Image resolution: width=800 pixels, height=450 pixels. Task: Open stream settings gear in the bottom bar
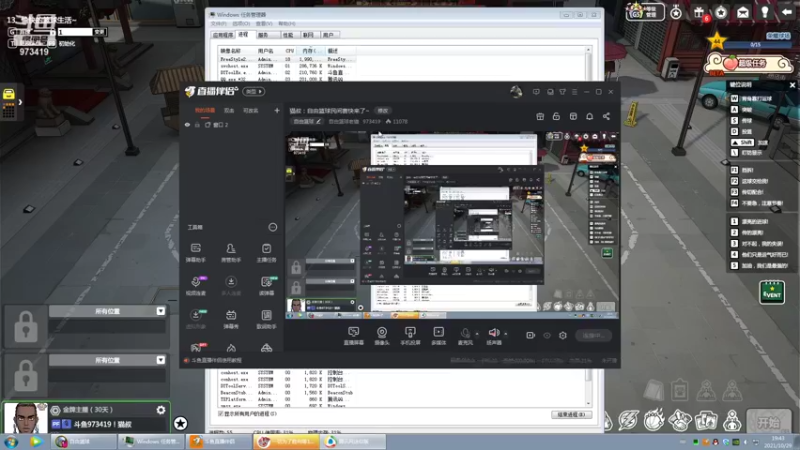(563, 335)
